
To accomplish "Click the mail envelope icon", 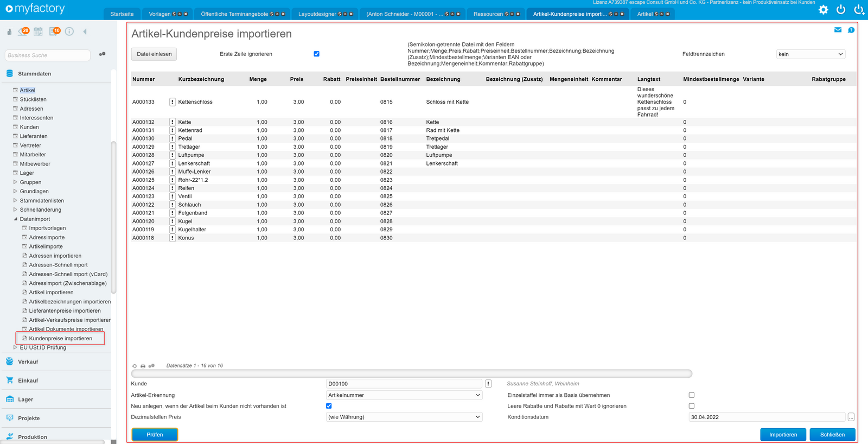I will click(x=838, y=30).
